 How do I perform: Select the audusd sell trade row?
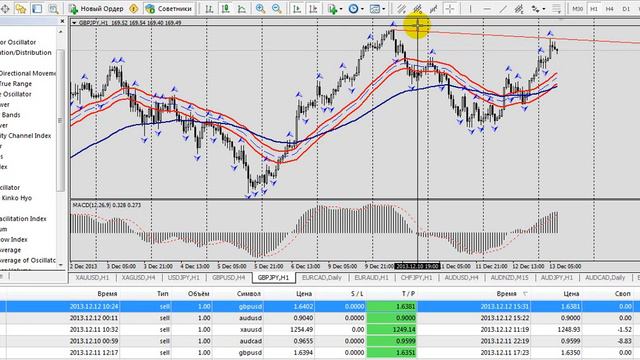point(320,318)
